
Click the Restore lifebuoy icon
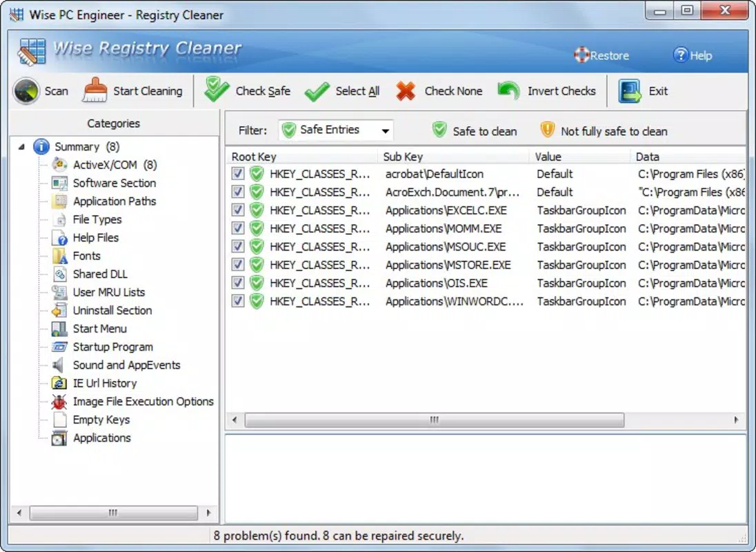(581, 55)
